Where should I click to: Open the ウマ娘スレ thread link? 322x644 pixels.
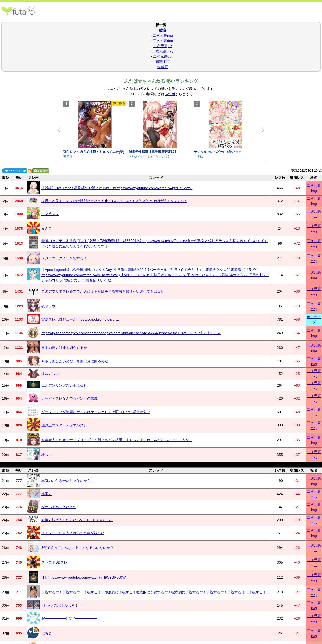coord(50,214)
